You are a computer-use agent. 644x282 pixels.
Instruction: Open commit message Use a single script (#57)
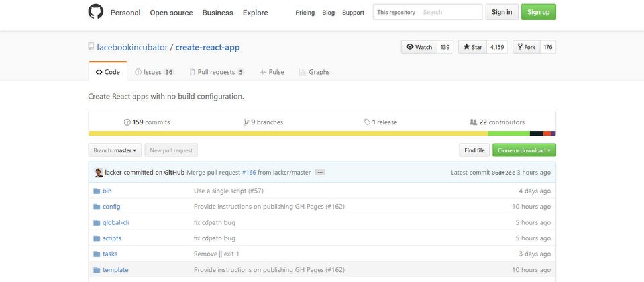coord(229,191)
